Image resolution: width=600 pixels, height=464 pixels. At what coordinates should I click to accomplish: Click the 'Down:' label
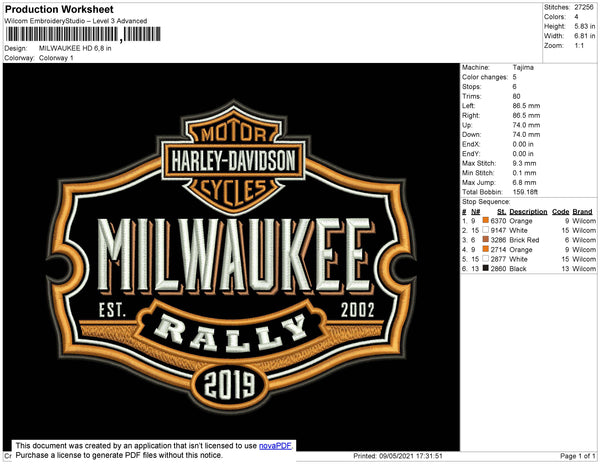[471, 134]
